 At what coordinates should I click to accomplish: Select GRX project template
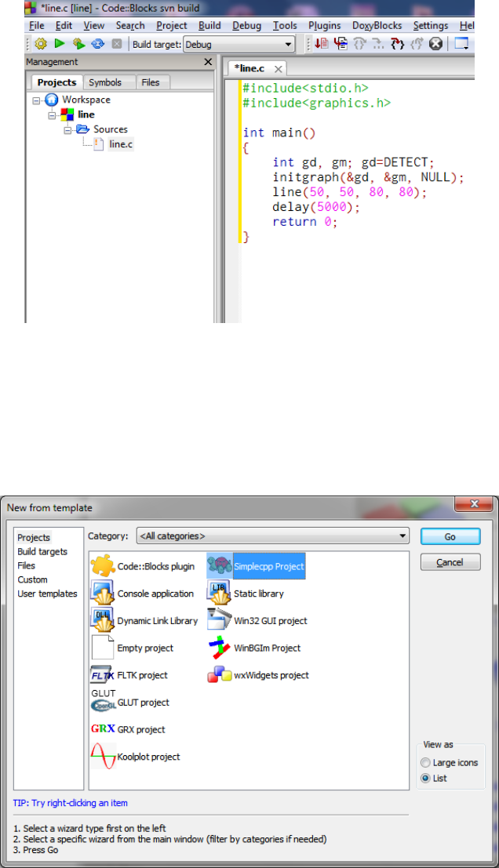[129, 729]
